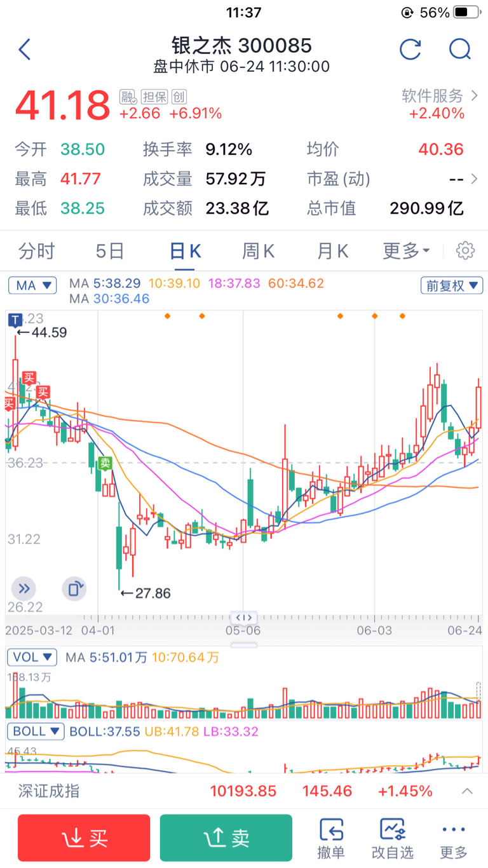Open the MA indicator dropdown

(32, 285)
